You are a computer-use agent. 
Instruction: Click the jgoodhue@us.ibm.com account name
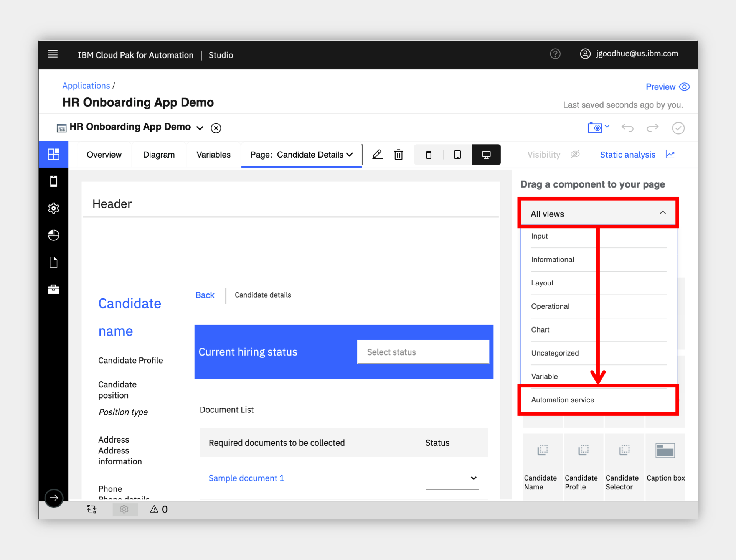coord(637,54)
